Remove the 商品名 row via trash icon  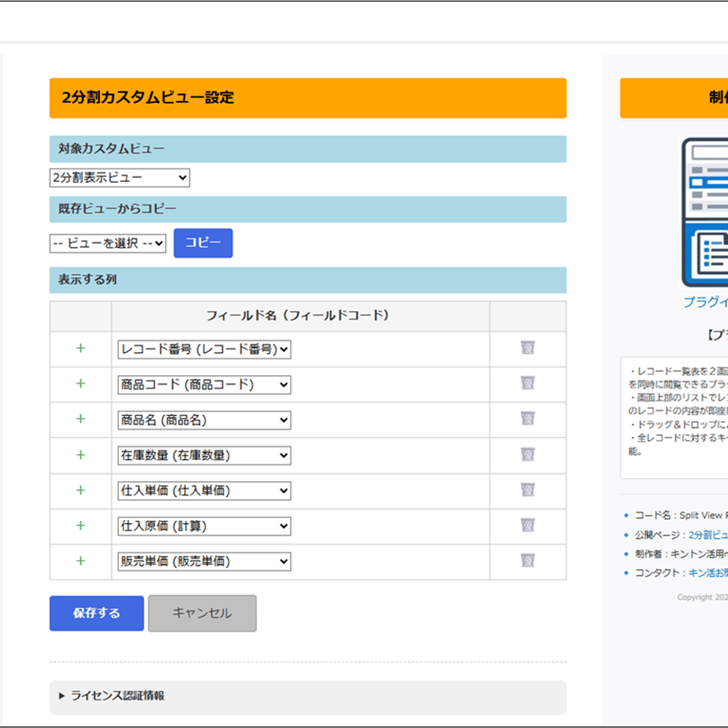click(x=528, y=419)
